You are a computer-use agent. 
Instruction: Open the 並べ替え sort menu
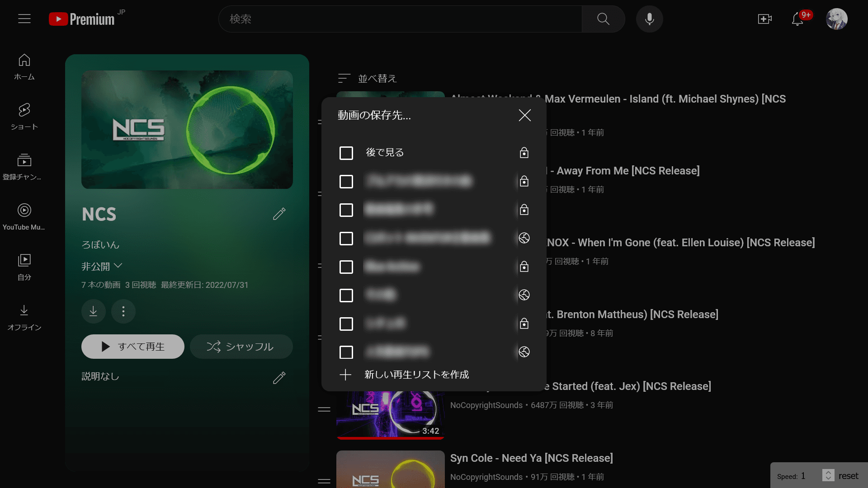click(x=367, y=79)
